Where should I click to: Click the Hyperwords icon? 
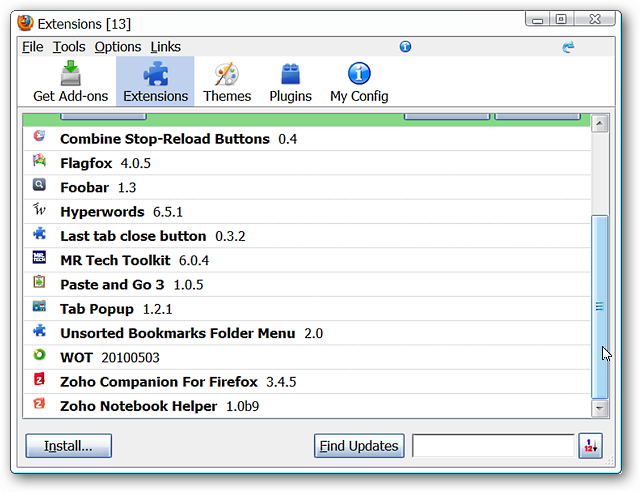[39, 209]
